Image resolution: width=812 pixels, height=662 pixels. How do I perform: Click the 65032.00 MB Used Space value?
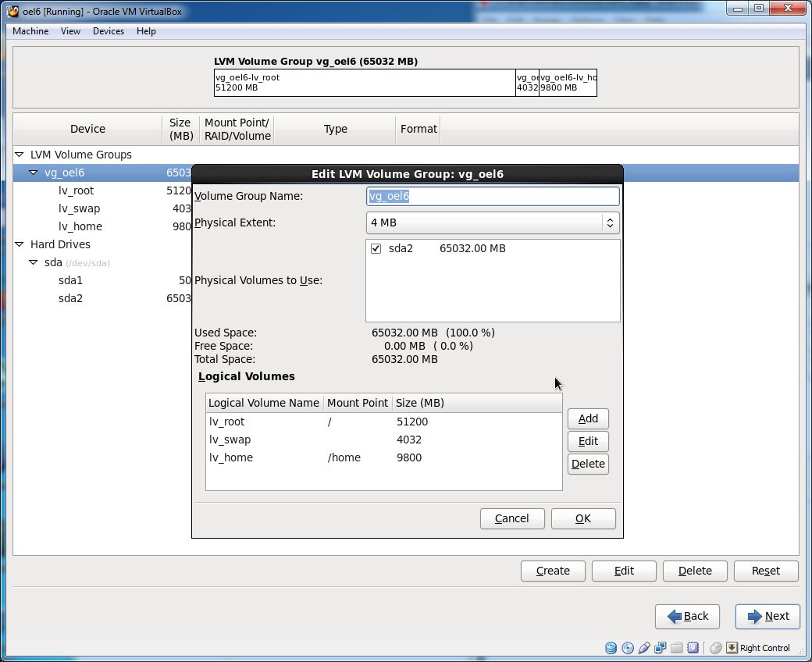(404, 333)
